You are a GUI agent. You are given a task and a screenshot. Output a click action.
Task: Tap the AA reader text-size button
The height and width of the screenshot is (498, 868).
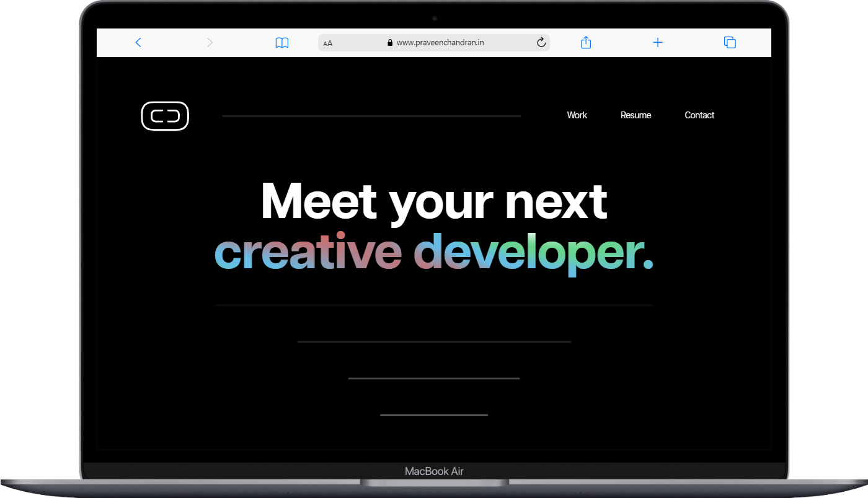[328, 43]
